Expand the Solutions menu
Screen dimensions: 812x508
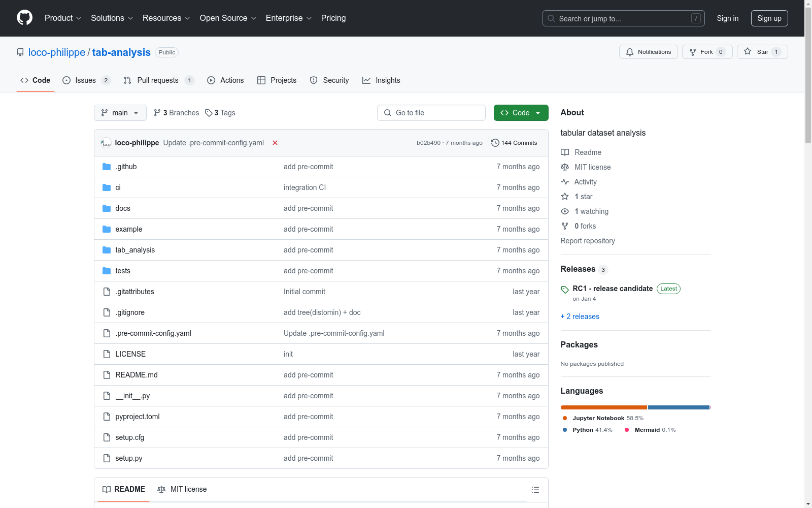click(112, 18)
